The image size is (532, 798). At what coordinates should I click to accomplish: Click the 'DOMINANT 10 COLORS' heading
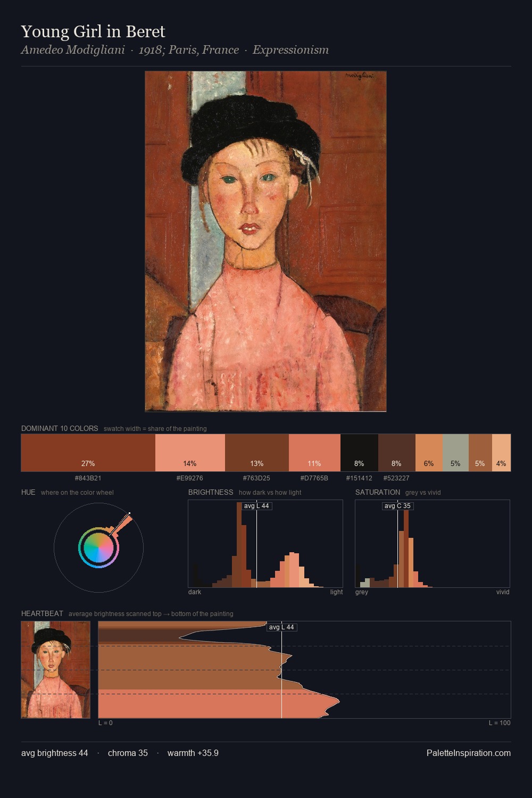point(60,428)
